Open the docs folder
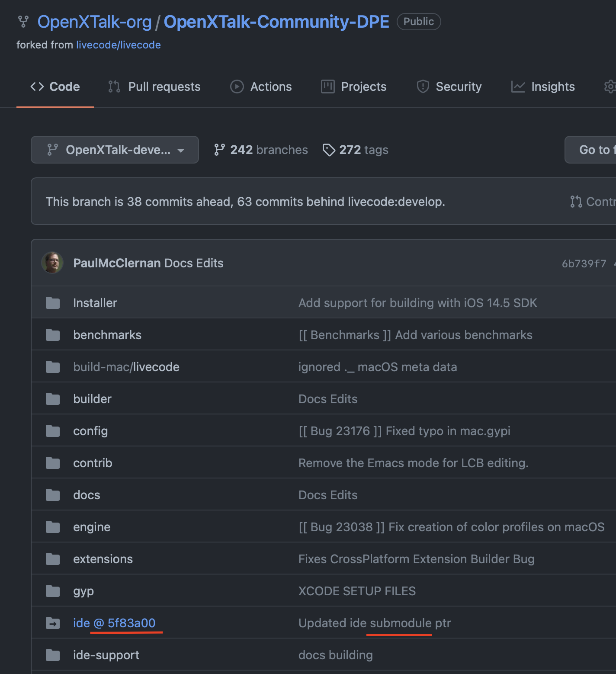 [87, 495]
